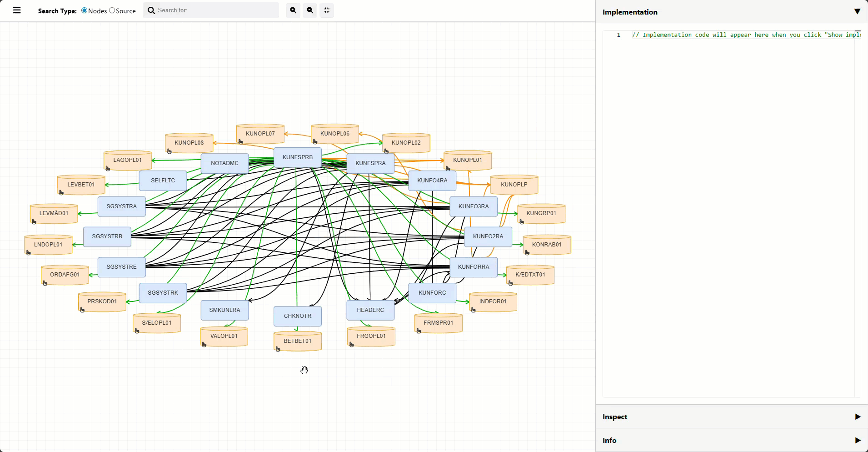Select the FRMSPR01 database node
Screen dimensions: 868x452
438,322
